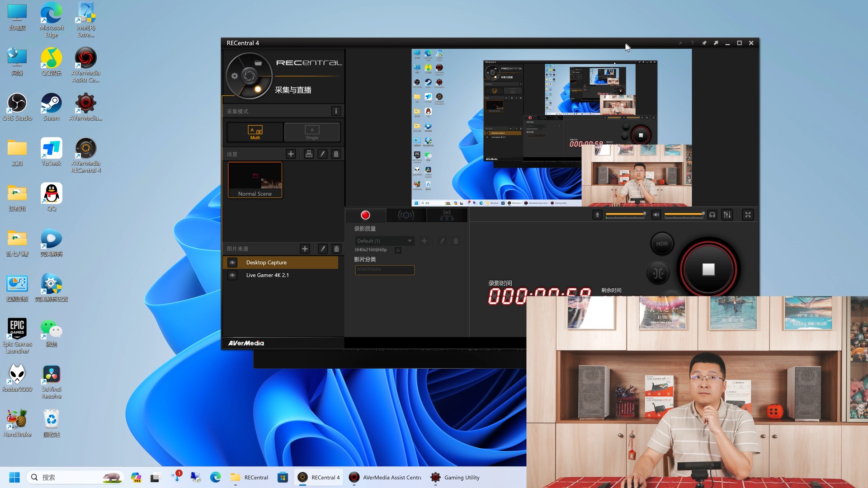The height and width of the screenshot is (488, 868).
Task: Open Windows Start menu
Action: (14, 477)
